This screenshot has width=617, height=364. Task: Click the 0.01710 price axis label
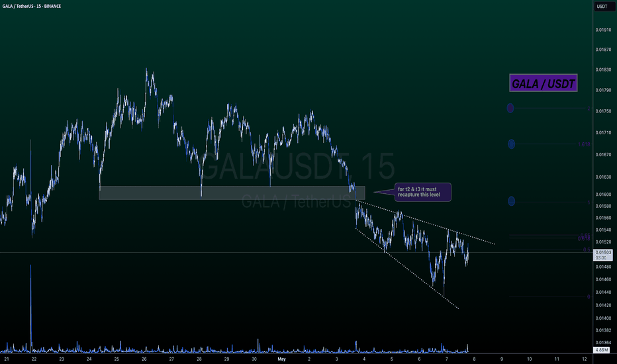603,132
